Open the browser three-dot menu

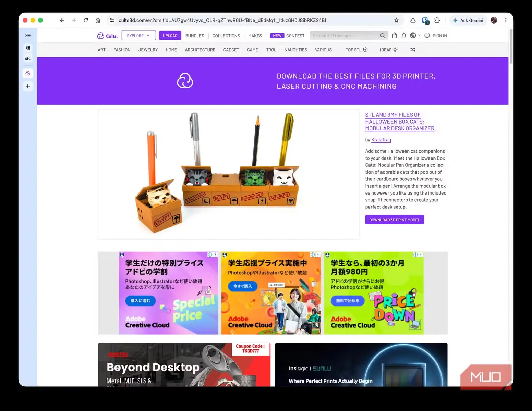click(x=506, y=20)
